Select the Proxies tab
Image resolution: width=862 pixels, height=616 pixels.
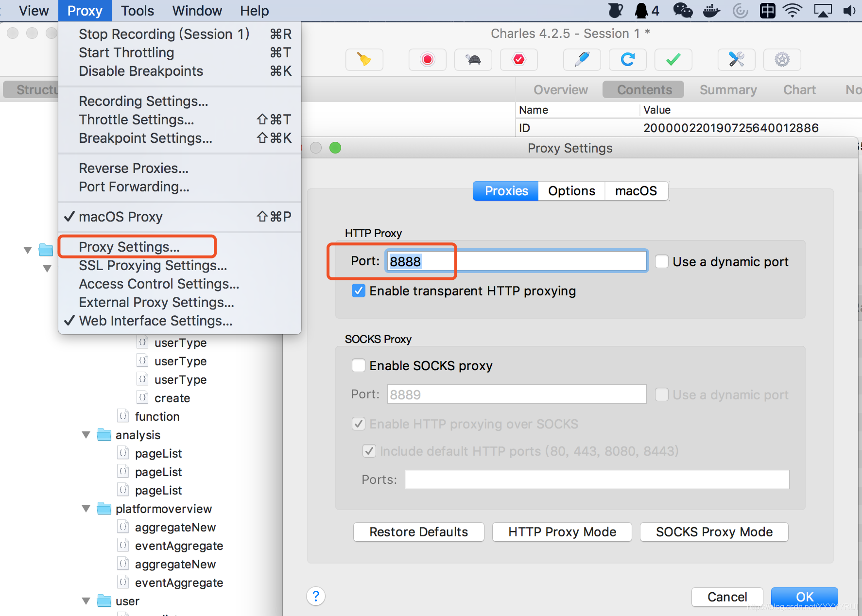point(506,191)
